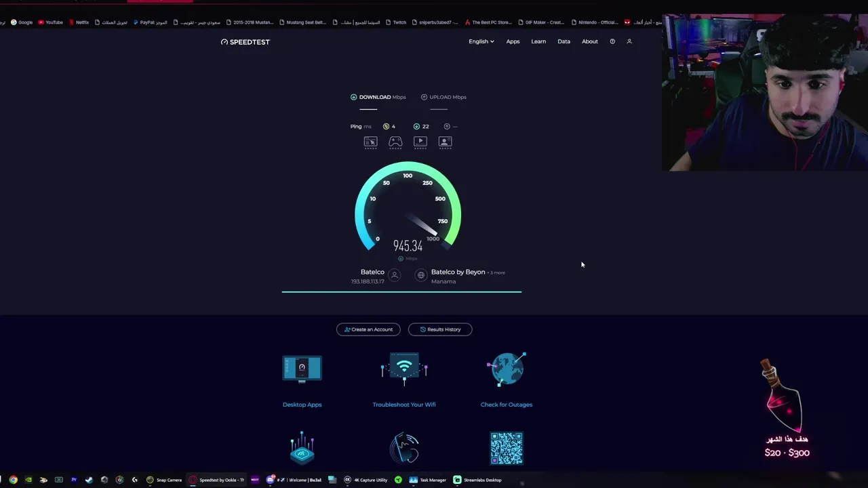Click the Speedtest logo
Screen dimensions: 868x488
(x=245, y=42)
